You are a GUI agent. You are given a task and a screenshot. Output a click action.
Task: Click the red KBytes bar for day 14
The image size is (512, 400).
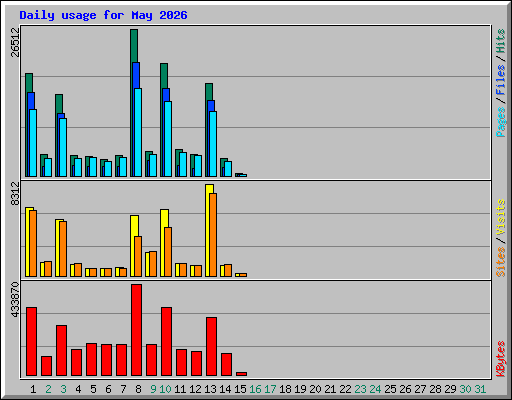(227, 365)
